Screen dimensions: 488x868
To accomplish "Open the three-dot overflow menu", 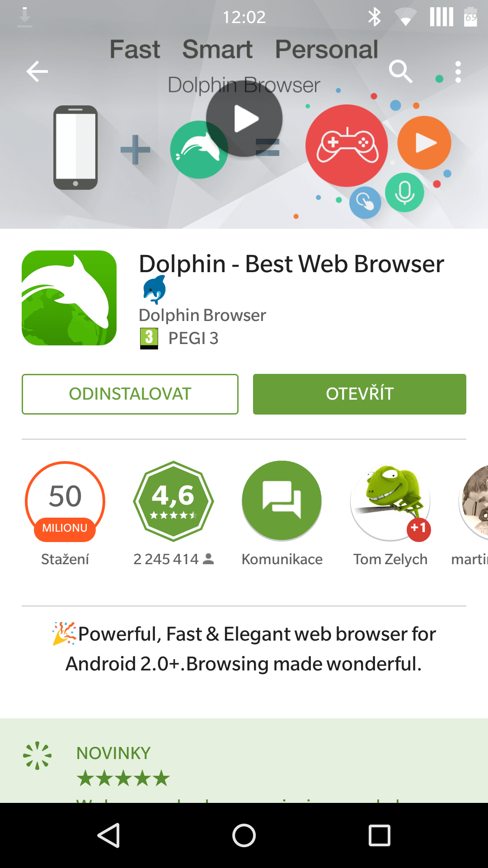I will (458, 72).
